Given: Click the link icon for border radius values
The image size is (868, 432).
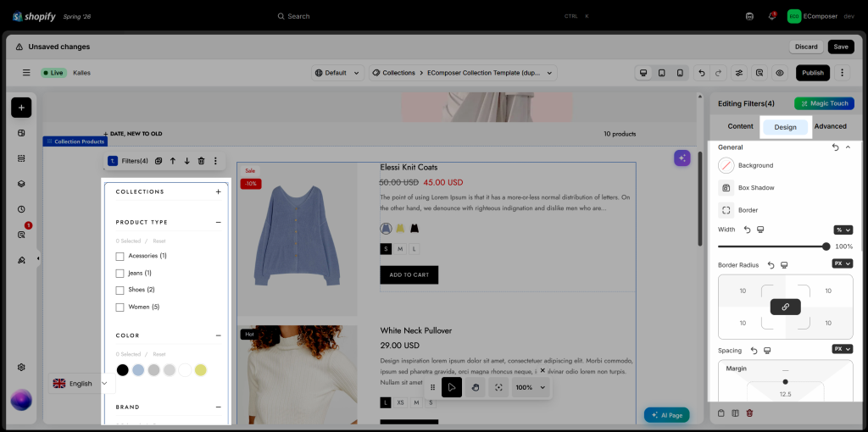Looking at the screenshot, I should tap(785, 307).
